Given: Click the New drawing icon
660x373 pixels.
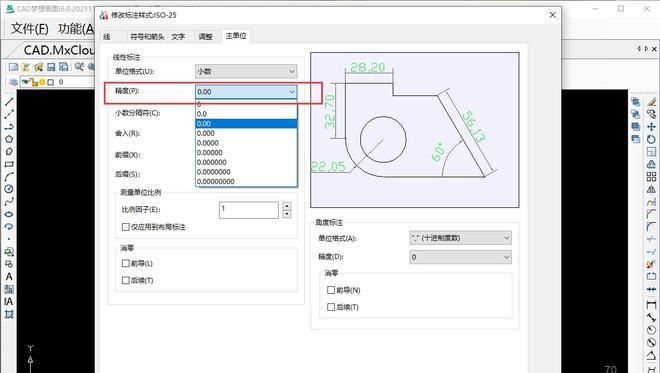Looking at the screenshot, I should pos(13,67).
